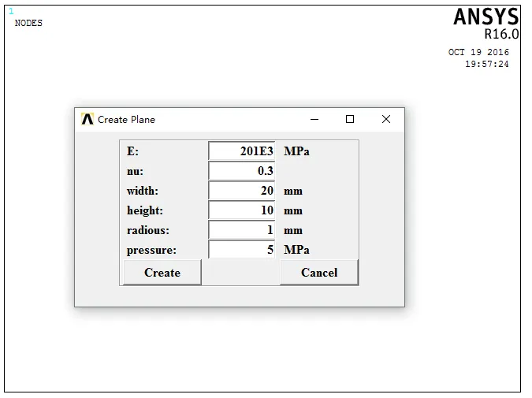This screenshot has height=398, width=532.
Task: Focus the E value field showing 201E3
Action: tap(242, 151)
